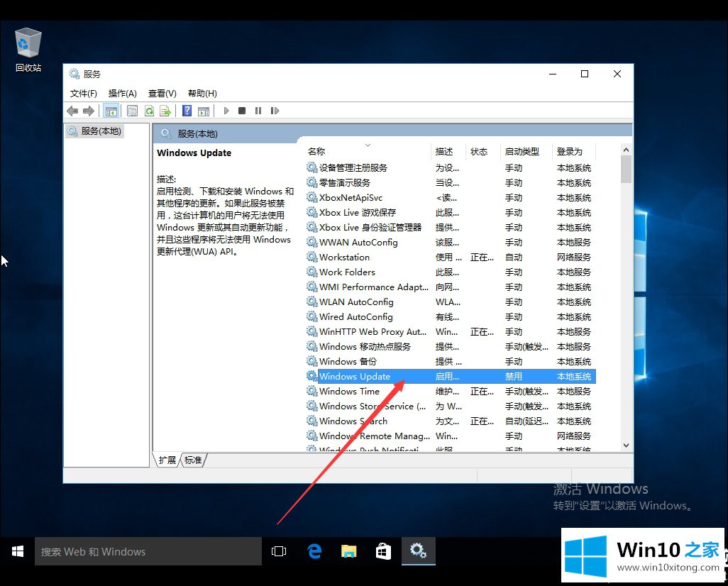Open the Windows Start menu

tap(18, 552)
